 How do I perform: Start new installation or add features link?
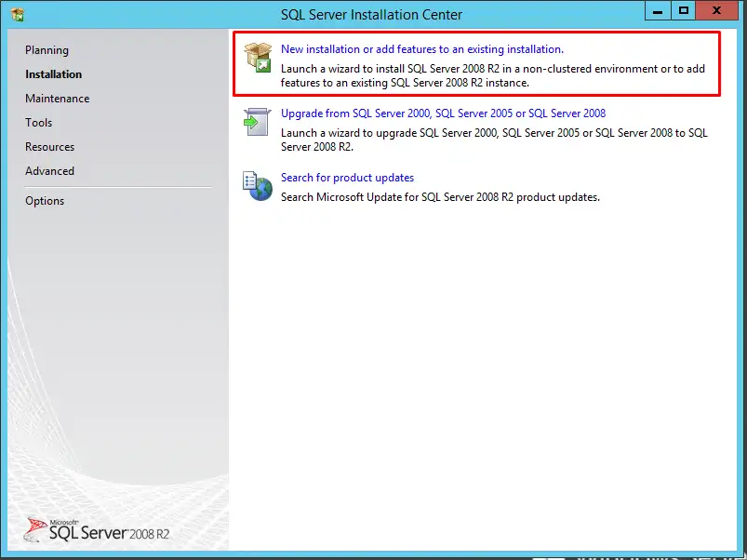(x=422, y=49)
